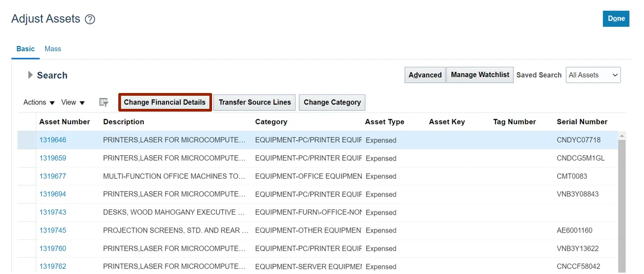The width and height of the screenshot is (644, 274).
Task: Switch to the Mass tab
Action: (53, 49)
